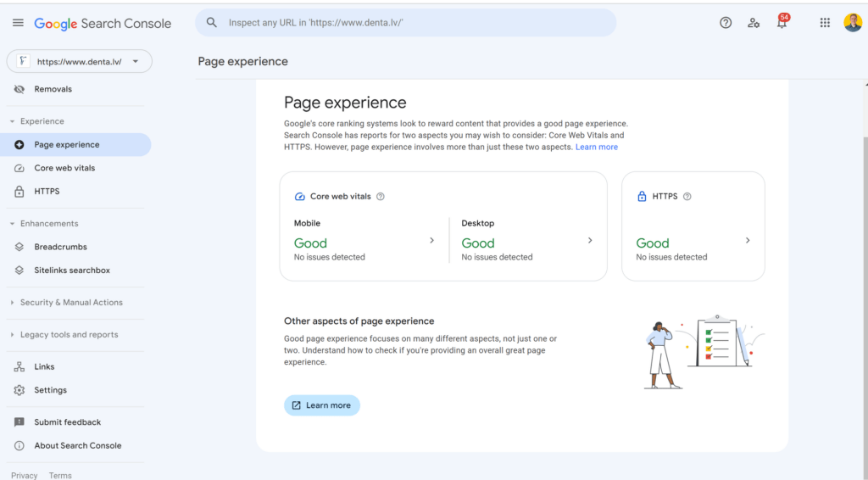
Task: Collapse the Experience sidebar section
Action: tap(36, 121)
